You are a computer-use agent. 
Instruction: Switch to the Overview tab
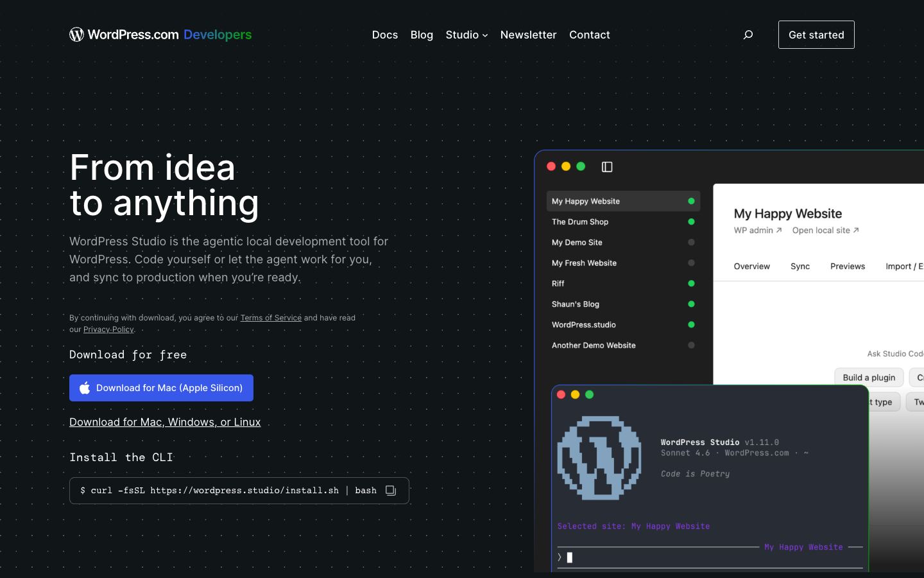(752, 267)
